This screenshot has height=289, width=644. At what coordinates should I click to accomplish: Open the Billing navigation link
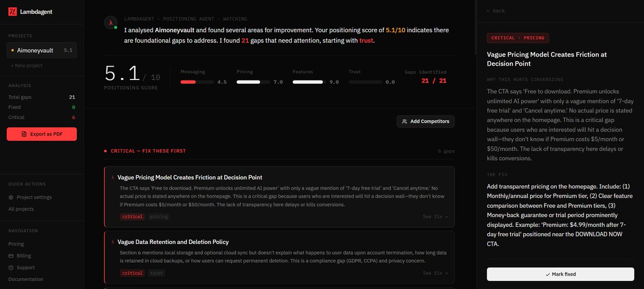tap(20, 256)
